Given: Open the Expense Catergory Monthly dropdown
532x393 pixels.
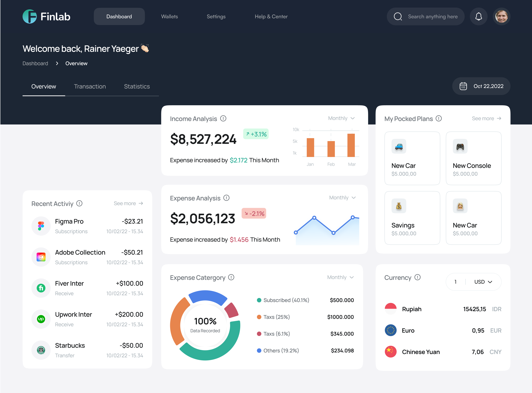Looking at the screenshot, I should (340, 277).
